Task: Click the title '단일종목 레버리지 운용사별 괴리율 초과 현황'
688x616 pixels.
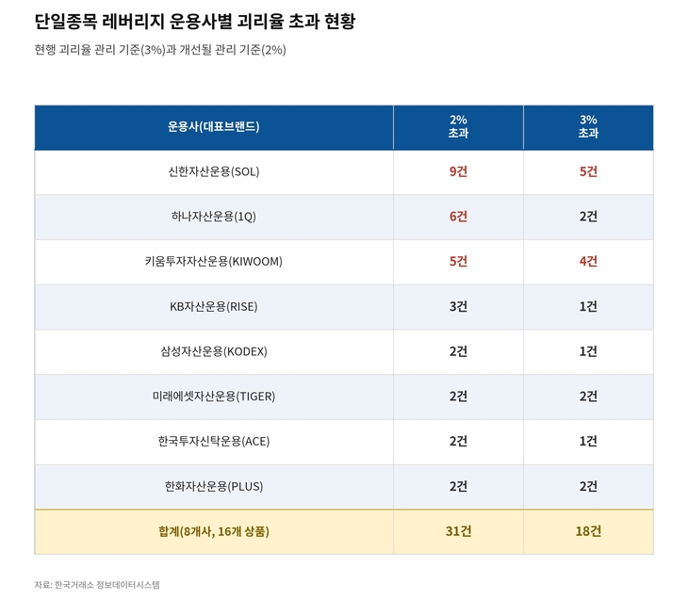Action: pos(195,22)
